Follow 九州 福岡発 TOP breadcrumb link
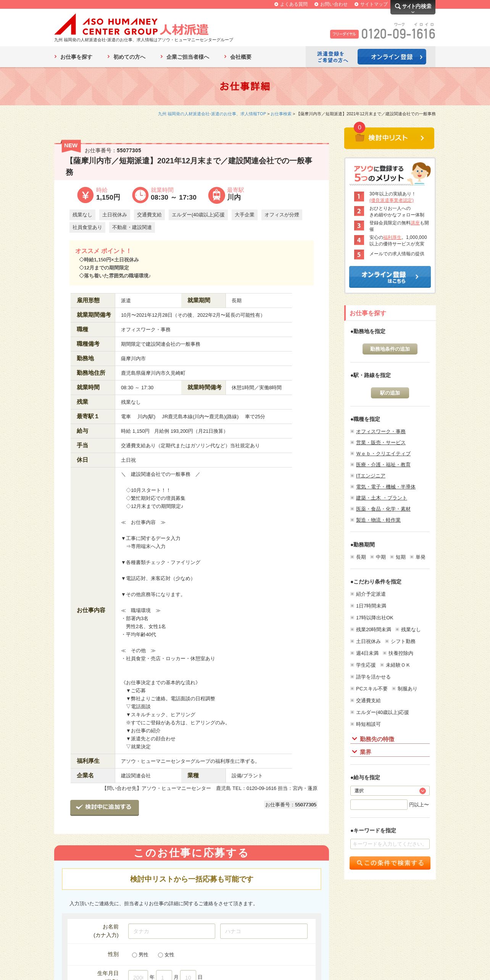The image size is (490, 980). click(212, 114)
